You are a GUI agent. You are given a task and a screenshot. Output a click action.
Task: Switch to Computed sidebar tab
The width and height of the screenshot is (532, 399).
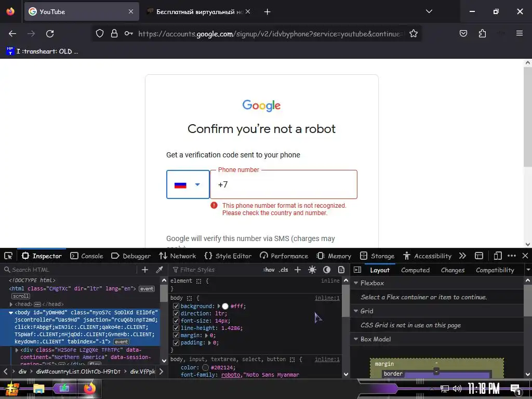click(x=415, y=270)
